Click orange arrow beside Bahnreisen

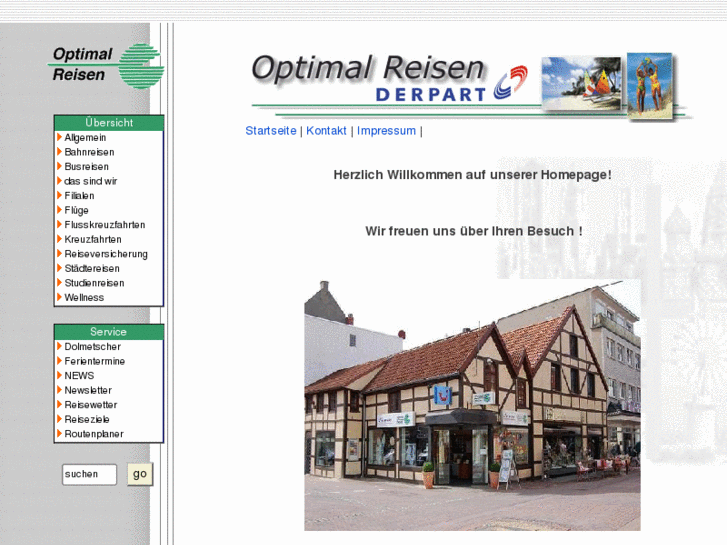(x=59, y=152)
